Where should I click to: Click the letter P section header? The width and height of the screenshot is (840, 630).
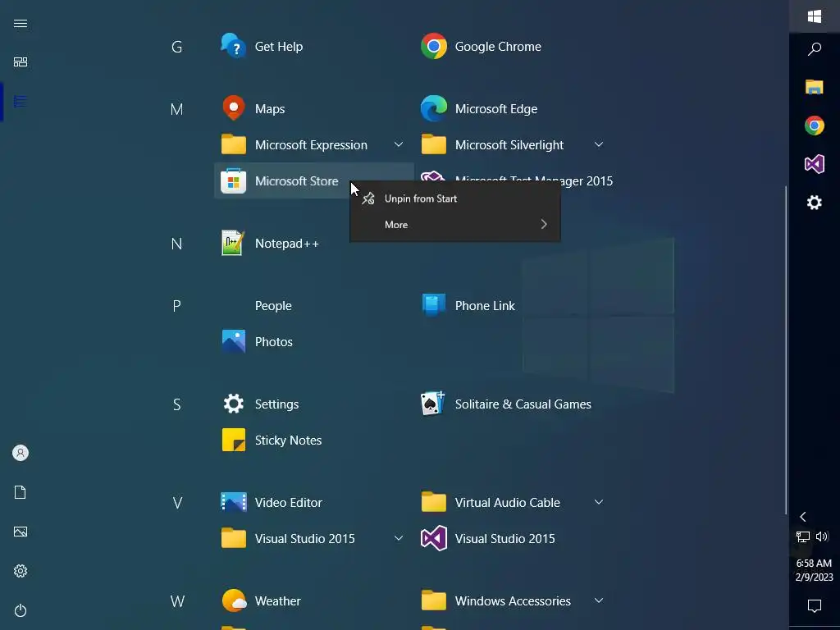177,306
